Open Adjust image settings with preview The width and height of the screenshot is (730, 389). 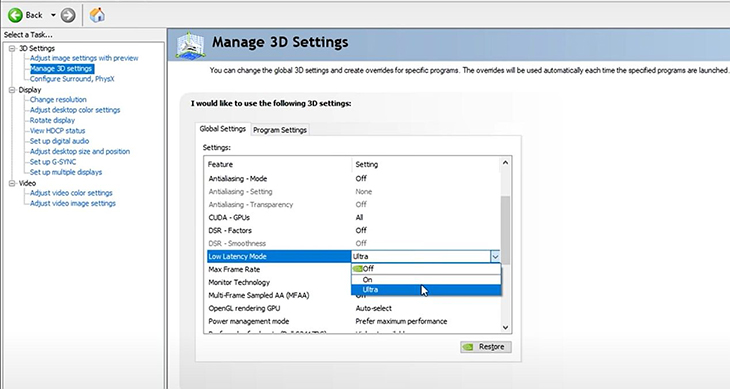tap(84, 58)
